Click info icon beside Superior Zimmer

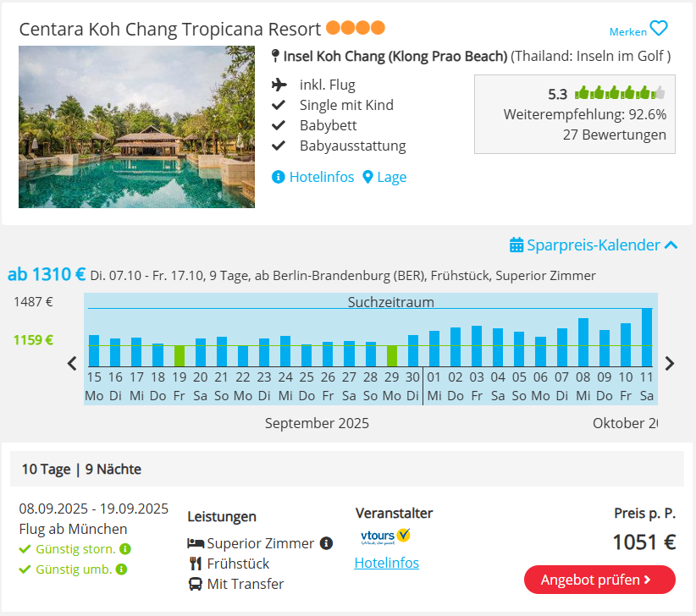326,543
